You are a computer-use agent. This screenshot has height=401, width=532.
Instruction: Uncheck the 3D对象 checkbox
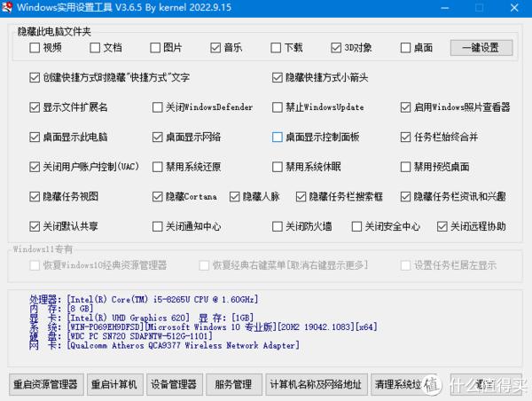(336, 48)
